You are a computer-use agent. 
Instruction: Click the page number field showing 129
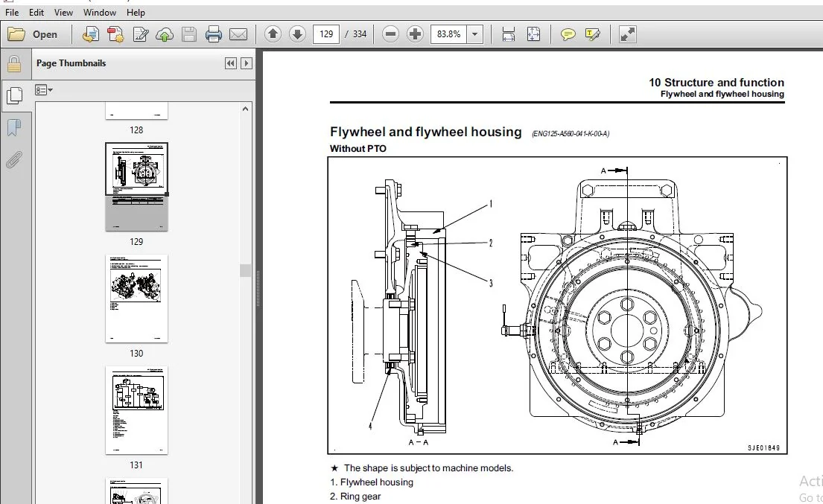[x=326, y=34]
